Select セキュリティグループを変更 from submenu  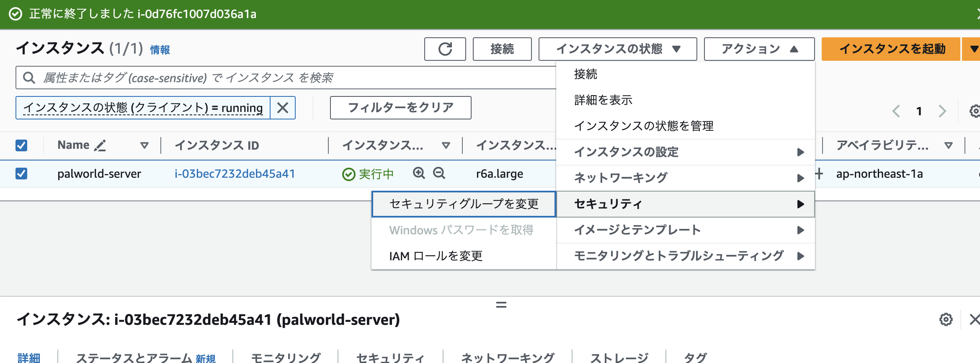(x=464, y=204)
